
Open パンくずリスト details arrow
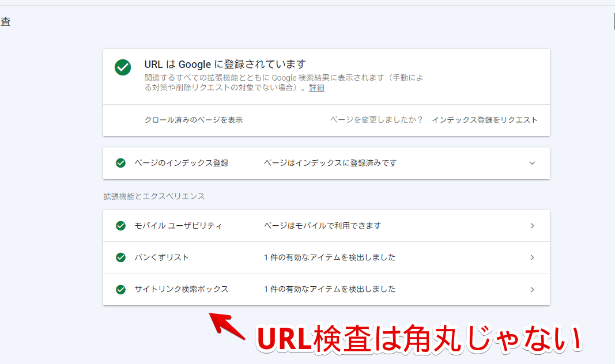point(532,257)
